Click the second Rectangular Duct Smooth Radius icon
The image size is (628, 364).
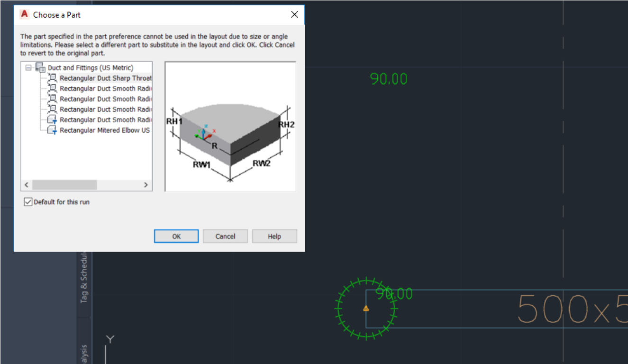(x=52, y=99)
